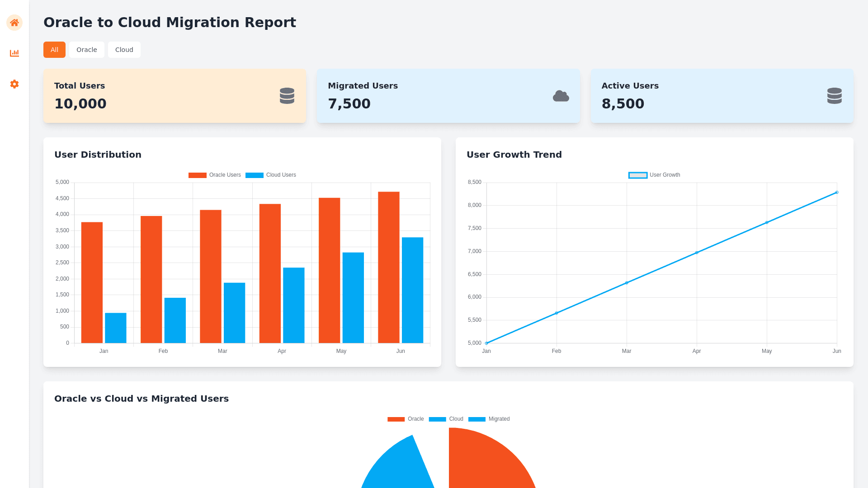Click the database icon on the Total Users card

[x=287, y=96]
